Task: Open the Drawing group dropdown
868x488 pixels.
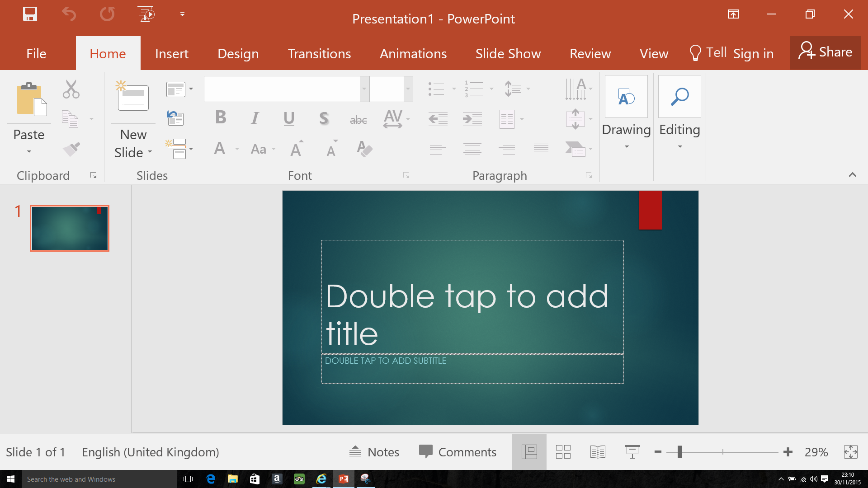Action: click(626, 146)
